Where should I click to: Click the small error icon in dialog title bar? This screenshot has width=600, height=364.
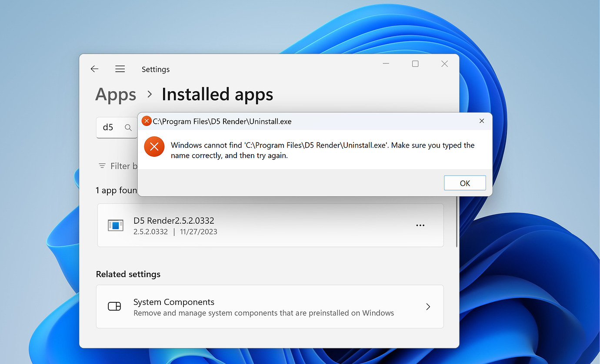pyautogui.click(x=147, y=121)
